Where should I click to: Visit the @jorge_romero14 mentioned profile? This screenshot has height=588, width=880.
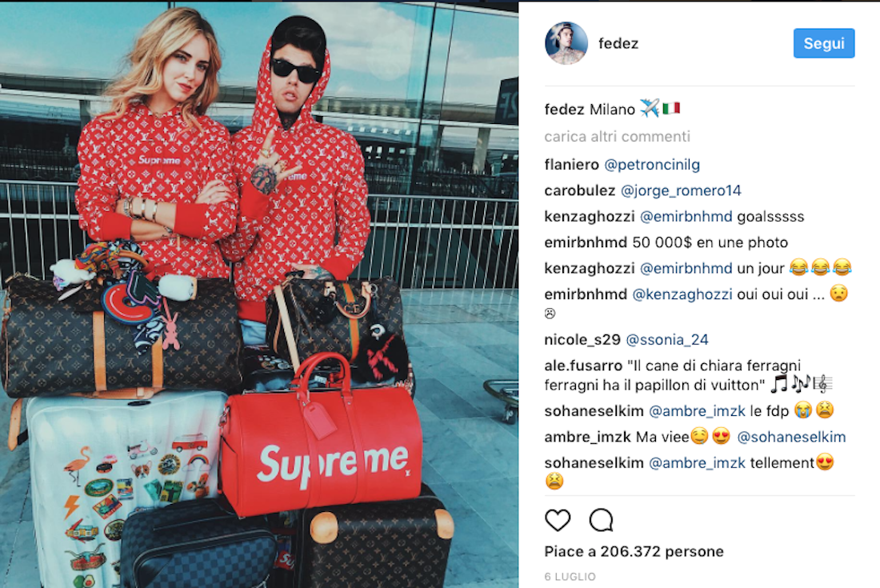click(x=680, y=190)
